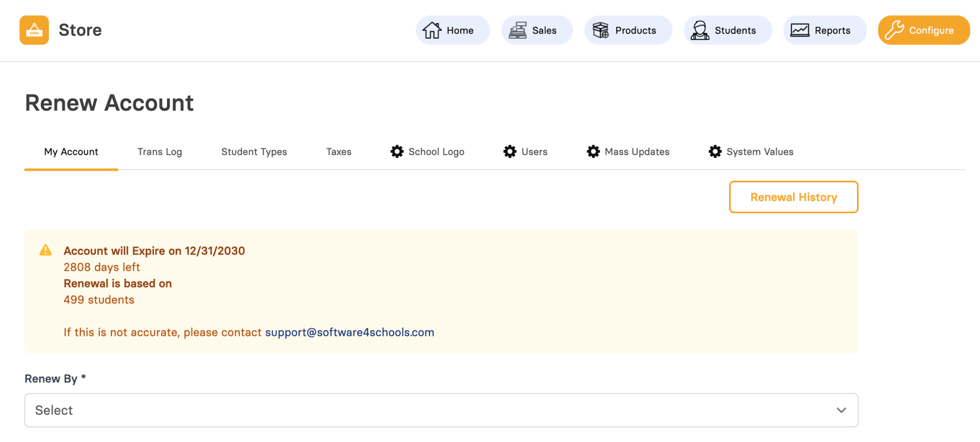The width and height of the screenshot is (980, 442).
Task: Click the chevron arrow in Renew By field
Action: pyautogui.click(x=841, y=410)
